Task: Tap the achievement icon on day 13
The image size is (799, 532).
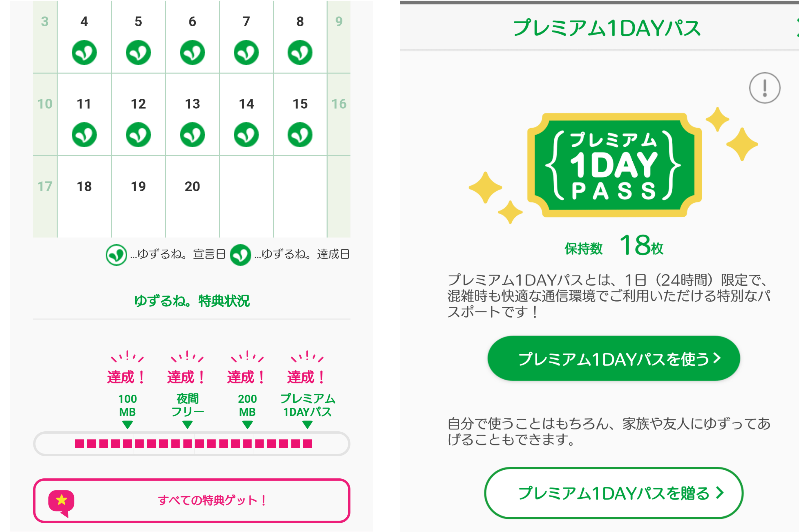Action: coord(192,135)
